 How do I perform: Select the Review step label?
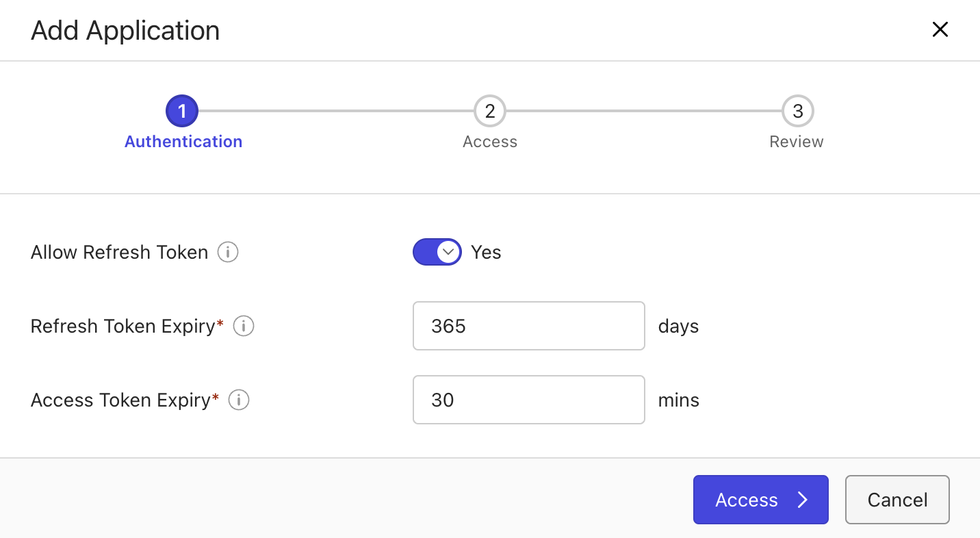coord(797,141)
